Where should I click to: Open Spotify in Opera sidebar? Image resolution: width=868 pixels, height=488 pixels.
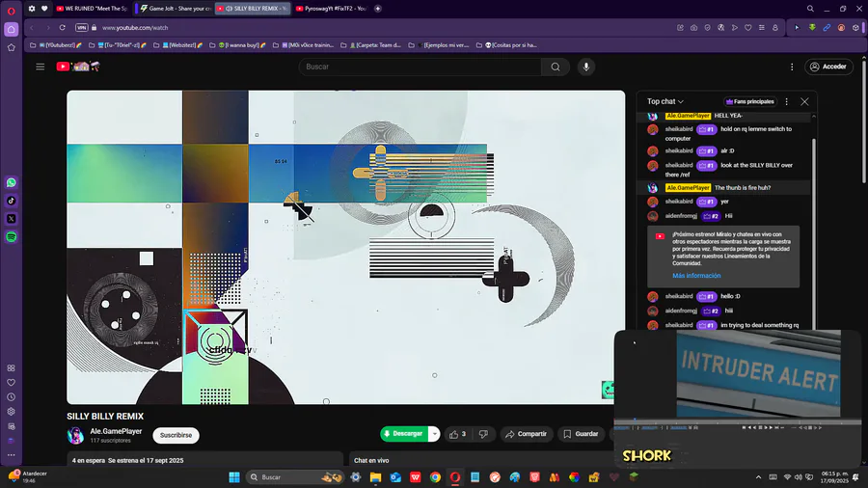click(11, 237)
